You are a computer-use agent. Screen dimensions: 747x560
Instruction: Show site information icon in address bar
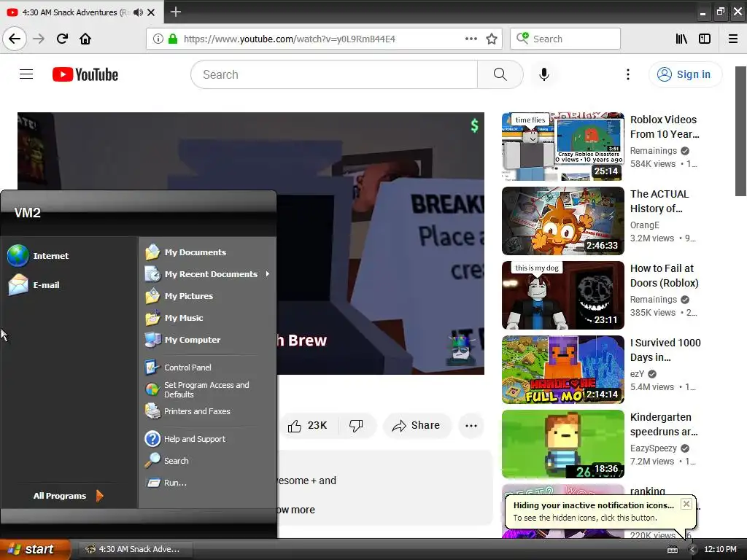point(158,39)
